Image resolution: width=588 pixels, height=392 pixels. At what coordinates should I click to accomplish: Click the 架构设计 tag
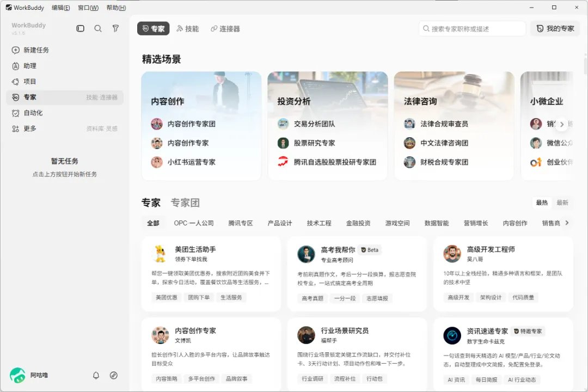(x=491, y=297)
